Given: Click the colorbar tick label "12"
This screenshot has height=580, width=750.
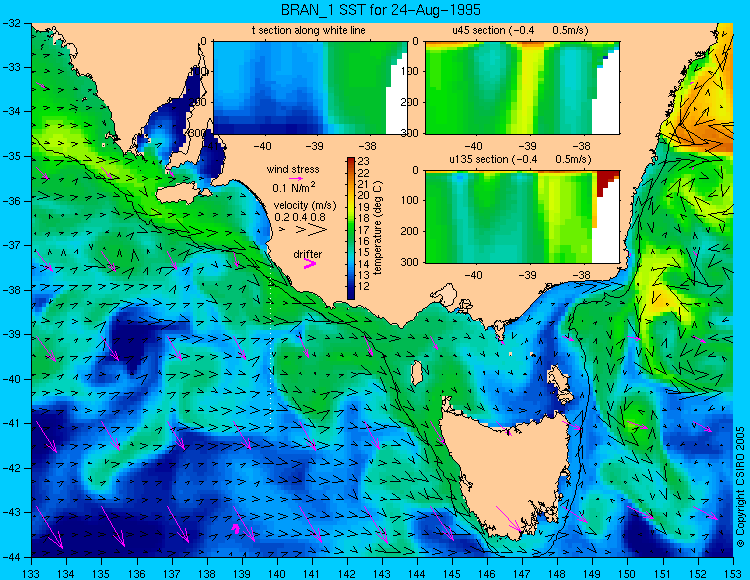Looking at the screenshot, I should tap(364, 286).
